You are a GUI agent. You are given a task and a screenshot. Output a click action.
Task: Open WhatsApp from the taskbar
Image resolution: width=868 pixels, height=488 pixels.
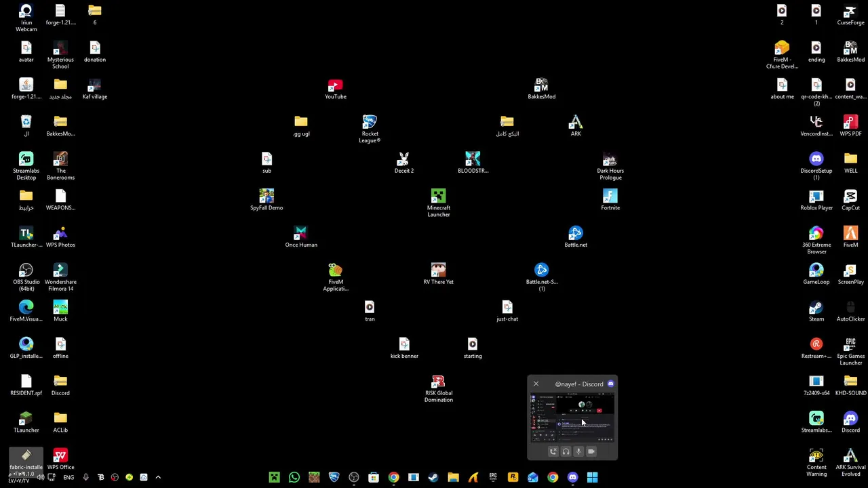click(x=294, y=477)
